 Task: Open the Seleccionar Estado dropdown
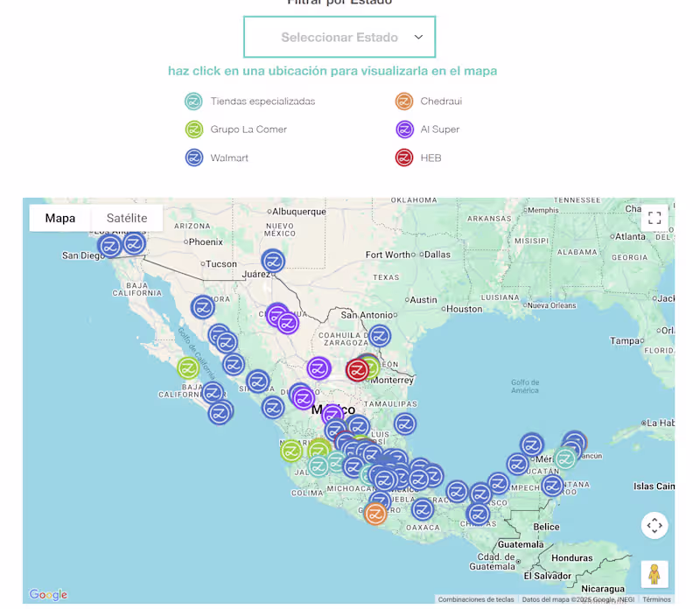tap(339, 37)
